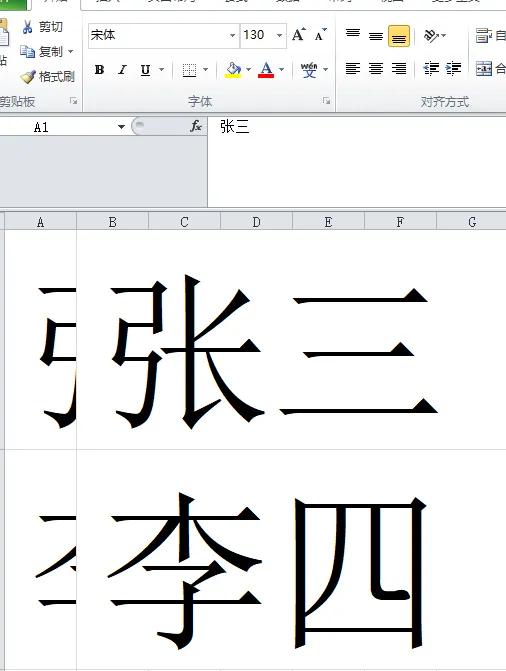Toggle bold formatting
This screenshot has width=506, height=671.
pyautogui.click(x=100, y=69)
